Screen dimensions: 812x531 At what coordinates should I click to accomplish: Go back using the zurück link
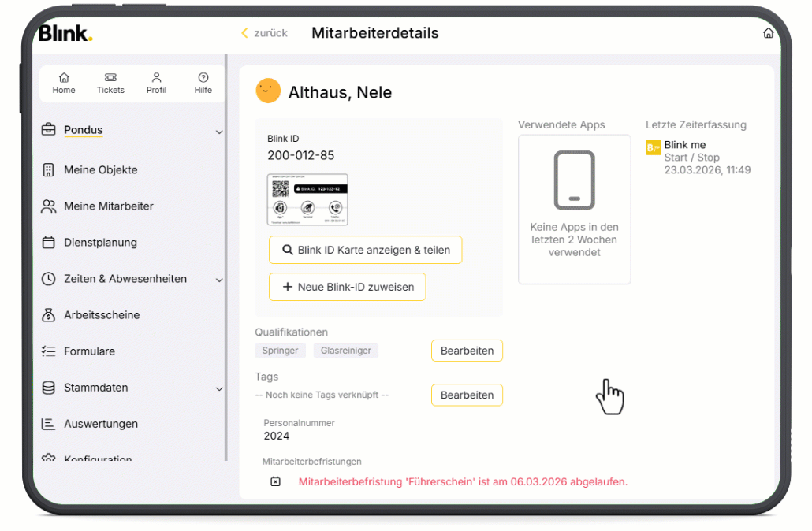265,33
